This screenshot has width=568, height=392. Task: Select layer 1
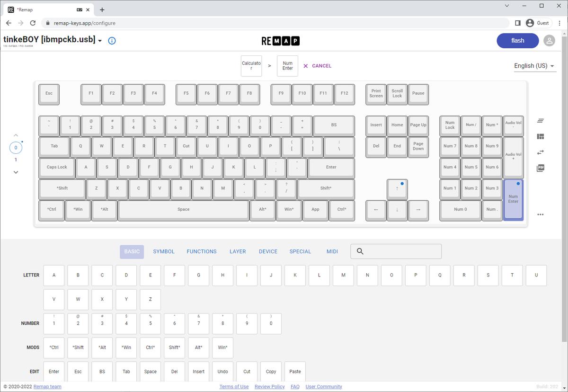click(16, 160)
